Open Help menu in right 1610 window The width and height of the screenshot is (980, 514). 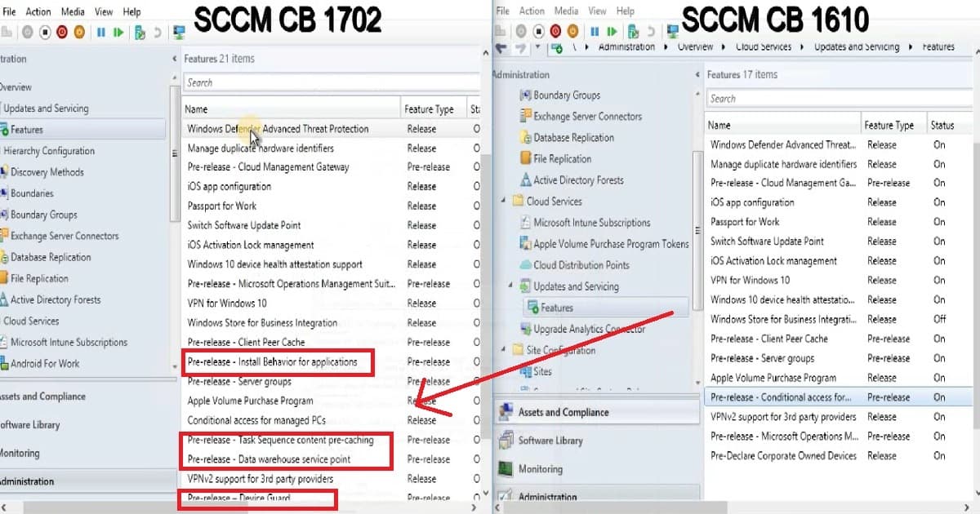[626, 11]
